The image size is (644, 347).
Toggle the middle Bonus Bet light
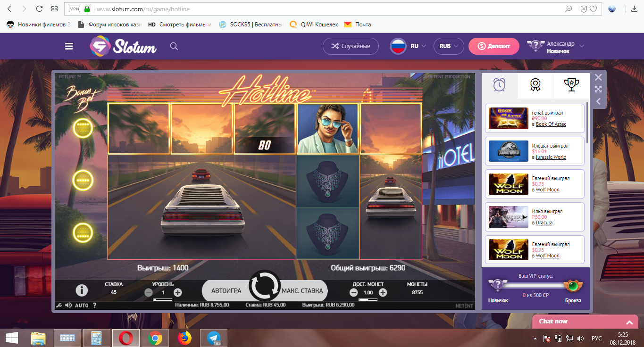[x=83, y=180]
